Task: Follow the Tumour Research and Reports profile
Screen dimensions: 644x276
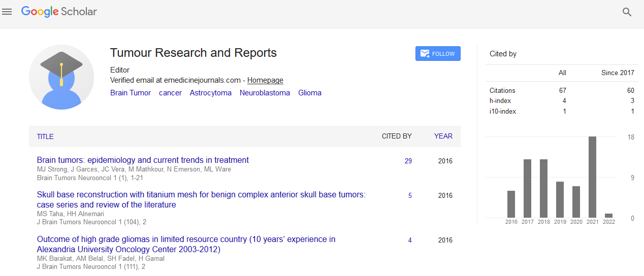Action: (x=438, y=54)
